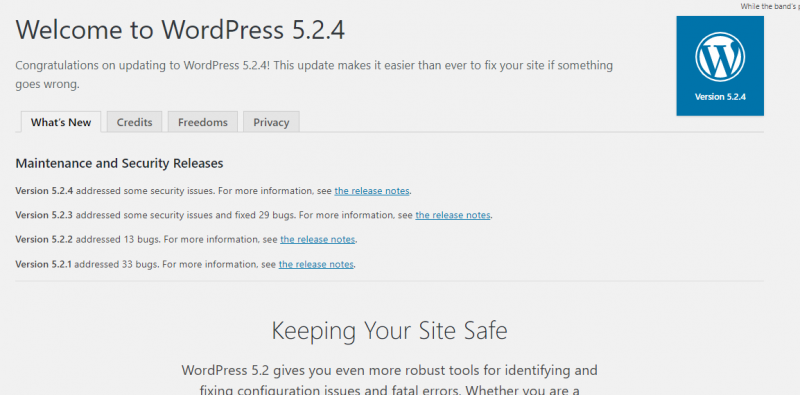
Task: Open release notes for Version 5.2.1
Action: click(x=316, y=264)
